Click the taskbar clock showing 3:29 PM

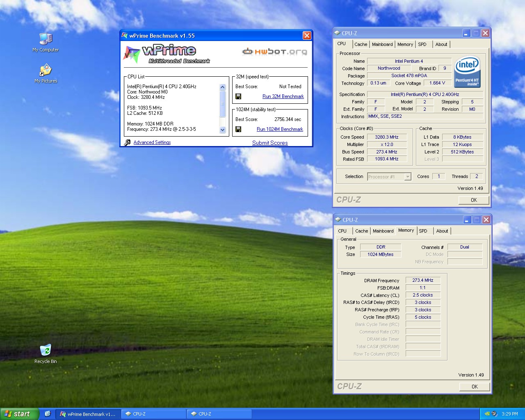pos(510,414)
